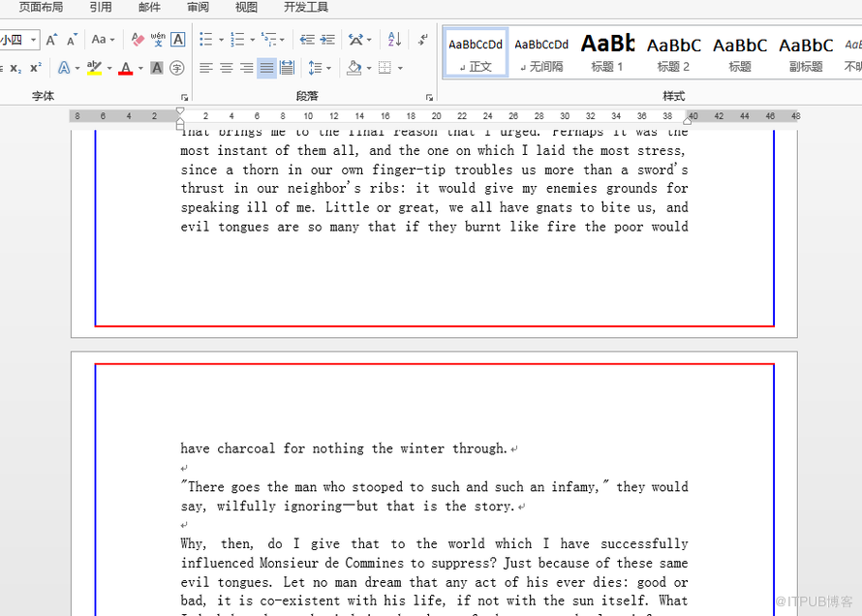
Task: Apply yellow text highlight color
Action: [95, 68]
